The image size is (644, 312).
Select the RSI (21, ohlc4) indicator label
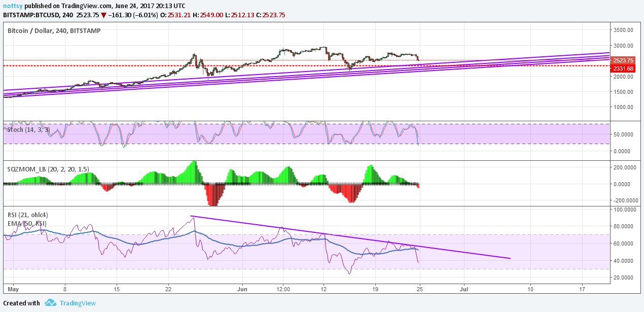(x=28, y=215)
